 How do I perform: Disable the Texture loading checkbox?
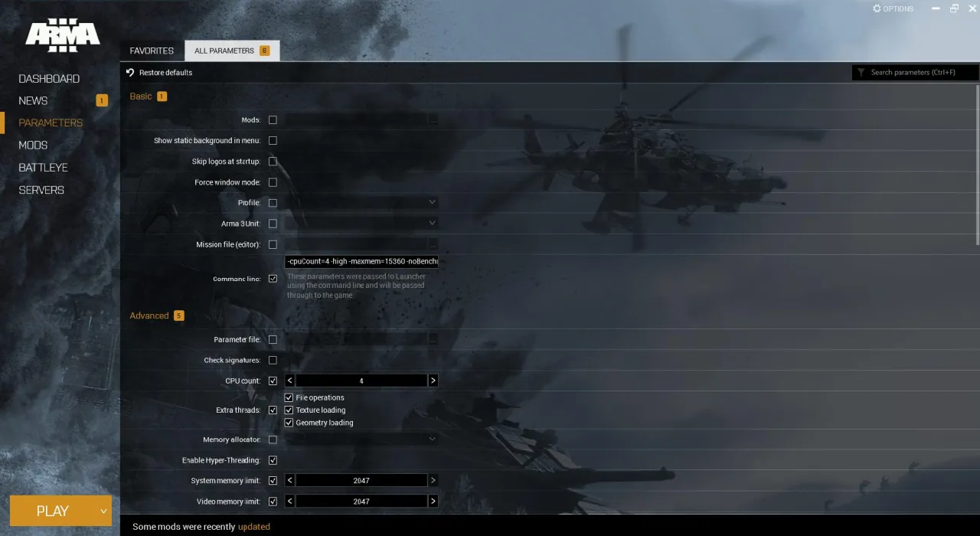click(289, 410)
